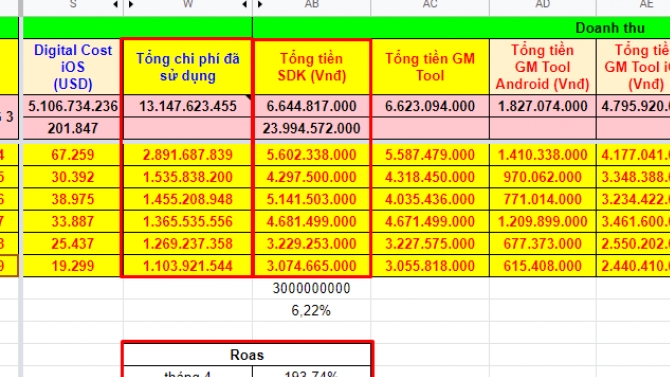Select the Tổng chi phí đã sử dụng header
Viewport: 670px width, 377px height.
pyautogui.click(x=188, y=67)
